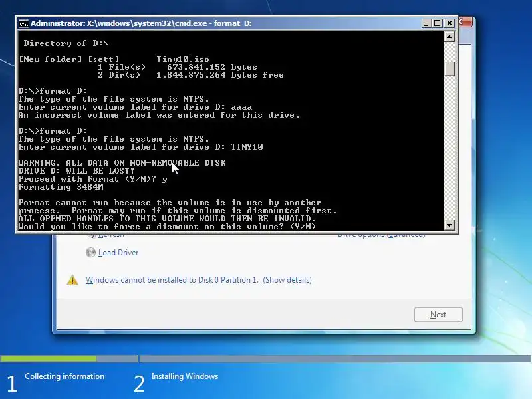Open the Load Driver link
532x399 pixels.
click(118, 253)
